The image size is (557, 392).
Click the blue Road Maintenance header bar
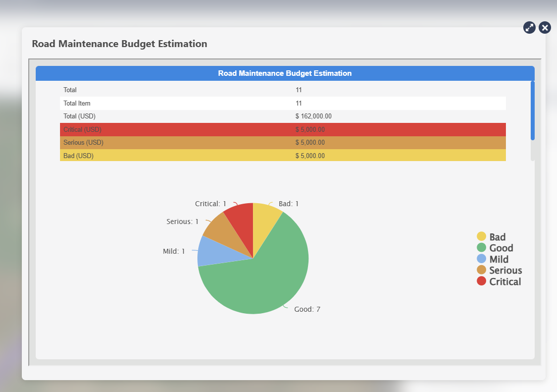click(285, 73)
